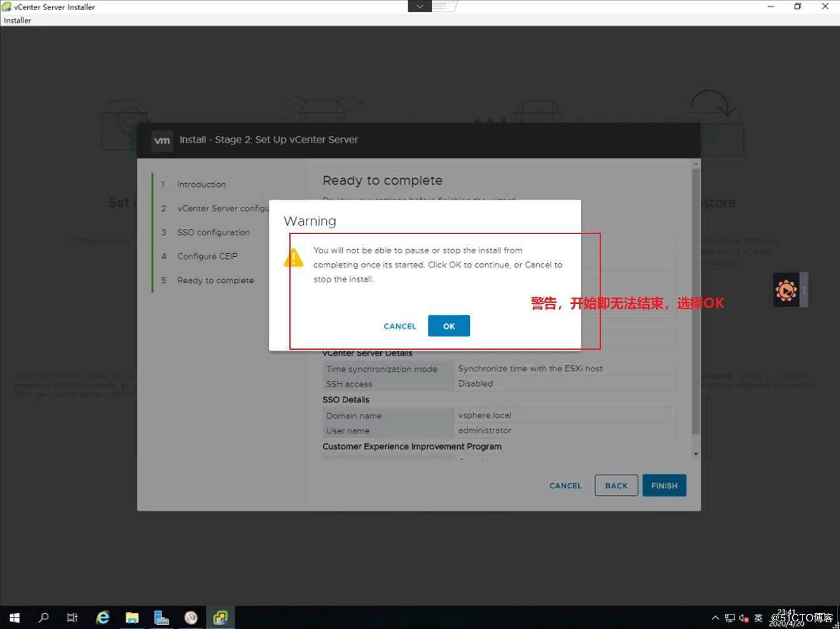Open the Installer menu
Image resolution: width=840 pixels, height=629 pixels.
17,20
